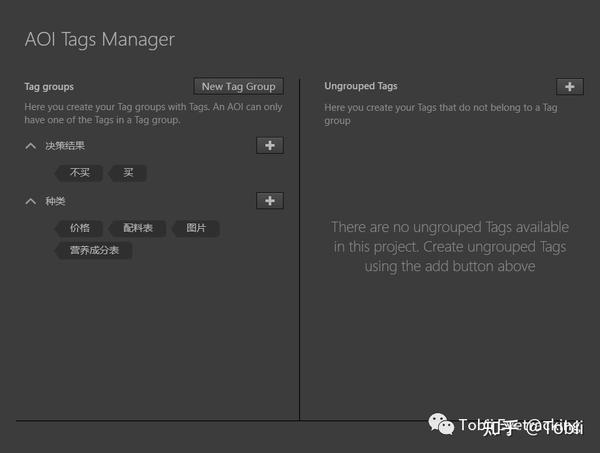
Task: Click the 营养成分表 tag
Action: pos(94,250)
